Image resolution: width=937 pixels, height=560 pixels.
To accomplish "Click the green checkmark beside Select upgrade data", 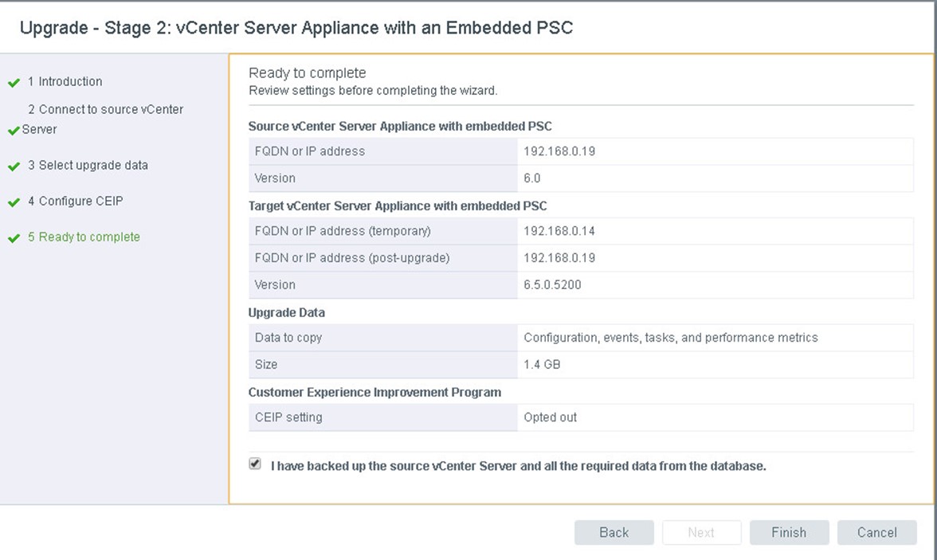I will pos(14,166).
